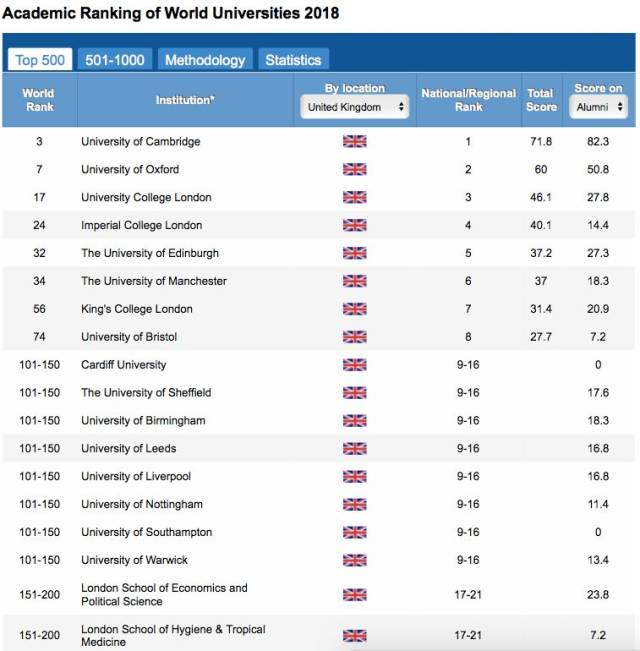Open University of Nottingham link
The height and width of the screenshot is (651, 640).
(x=142, y=504)
